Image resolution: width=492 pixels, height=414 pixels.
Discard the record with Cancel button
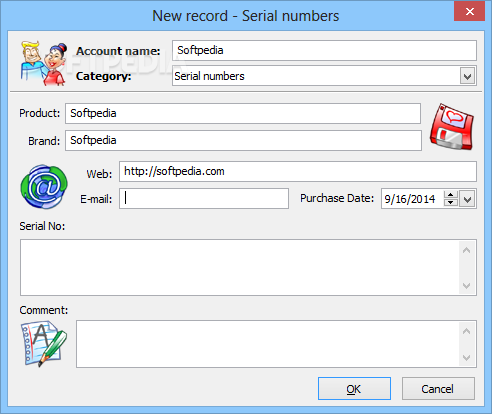438,389
